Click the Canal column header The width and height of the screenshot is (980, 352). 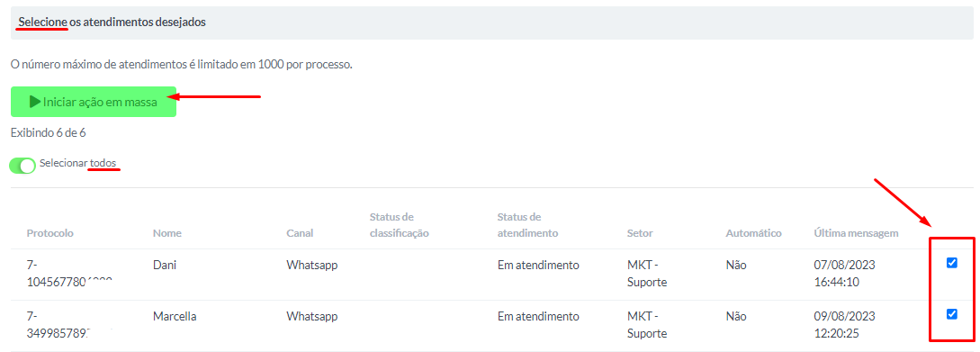pyautogui.click(x=300, y=233)
